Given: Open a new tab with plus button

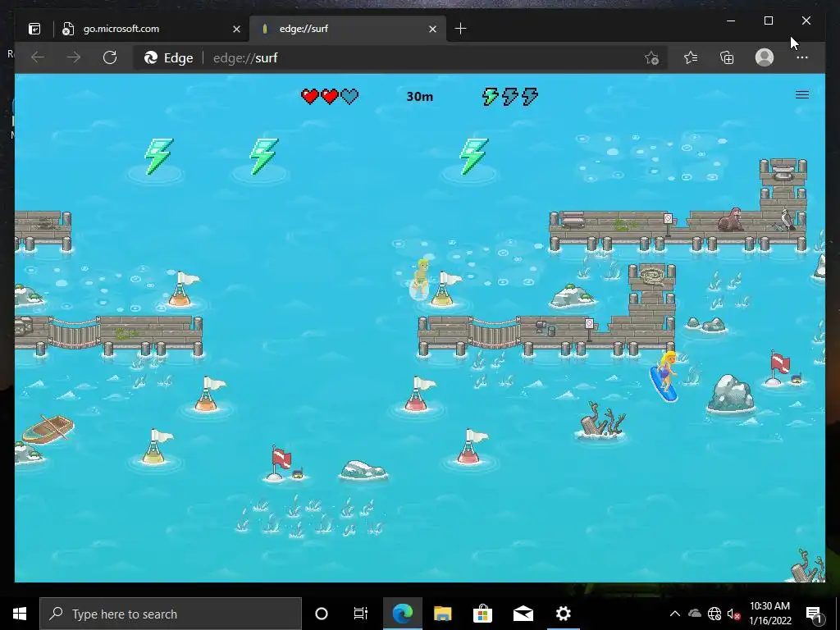Looking at the screenshot, I should click(x=460, y=29).
